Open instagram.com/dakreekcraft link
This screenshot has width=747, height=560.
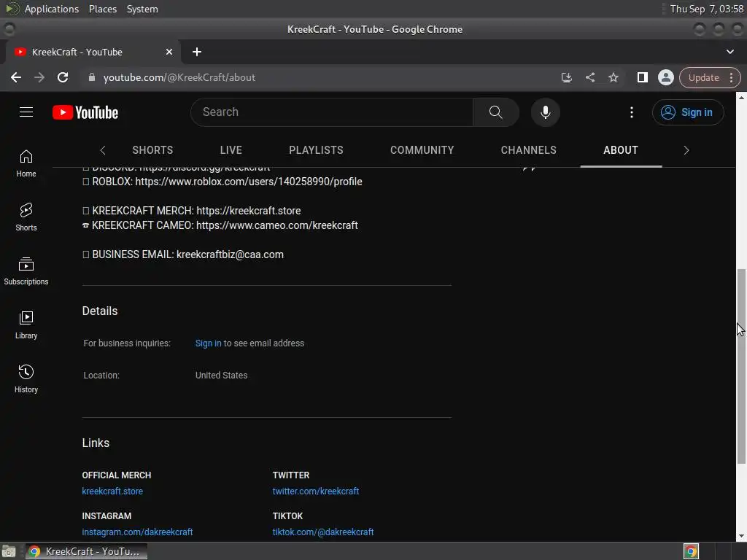click(x=137, y=532)
